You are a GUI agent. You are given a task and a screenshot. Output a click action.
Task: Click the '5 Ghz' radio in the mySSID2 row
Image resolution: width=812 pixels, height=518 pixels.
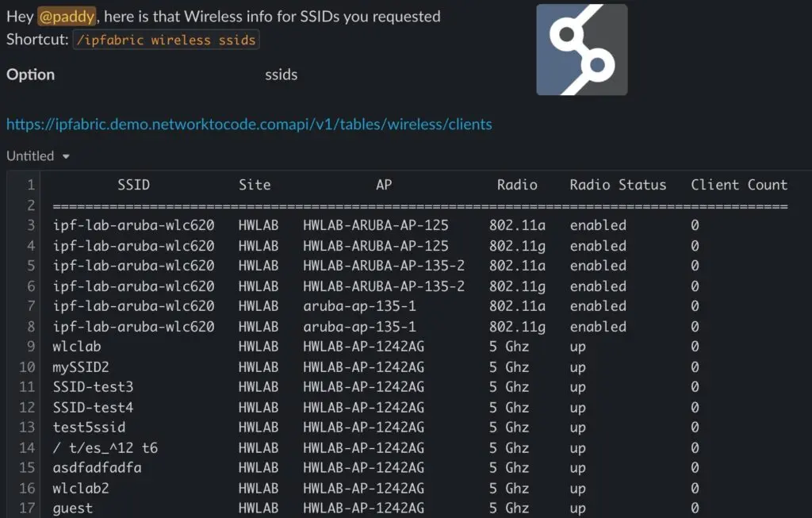(509, 367)
